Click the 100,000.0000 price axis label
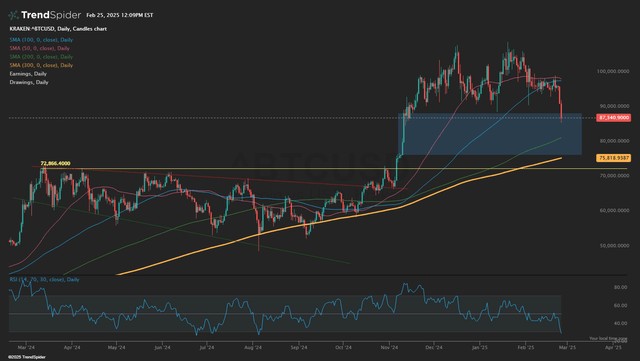 click(x=613, y=71)
